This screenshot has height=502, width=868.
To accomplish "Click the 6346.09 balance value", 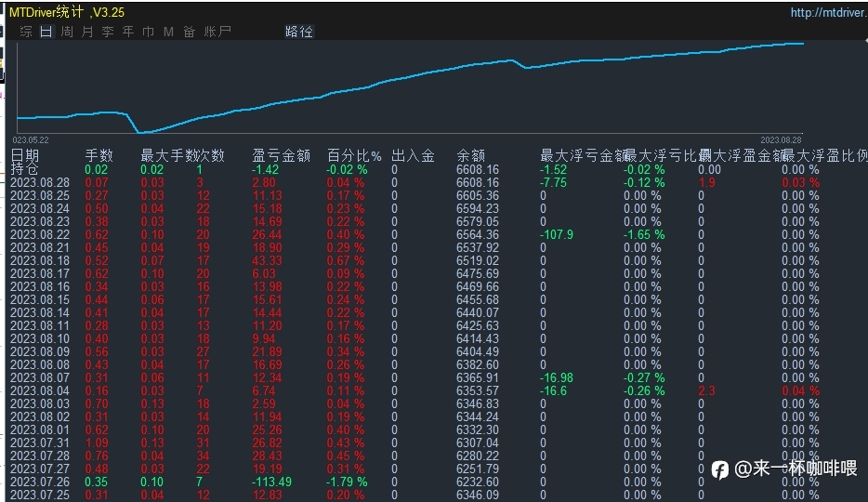I will click(477, 495).
